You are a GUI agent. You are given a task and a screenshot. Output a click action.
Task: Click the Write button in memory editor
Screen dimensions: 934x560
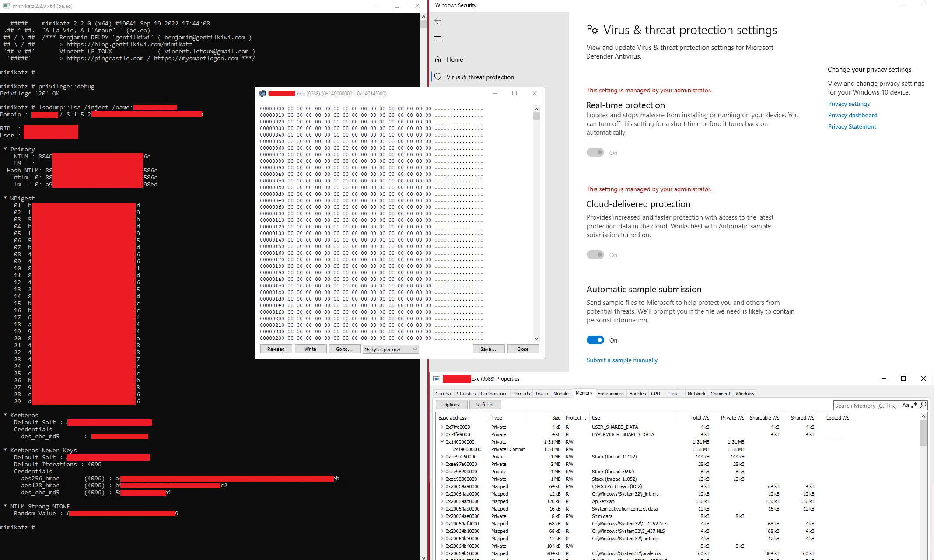(x=310, y=349)
